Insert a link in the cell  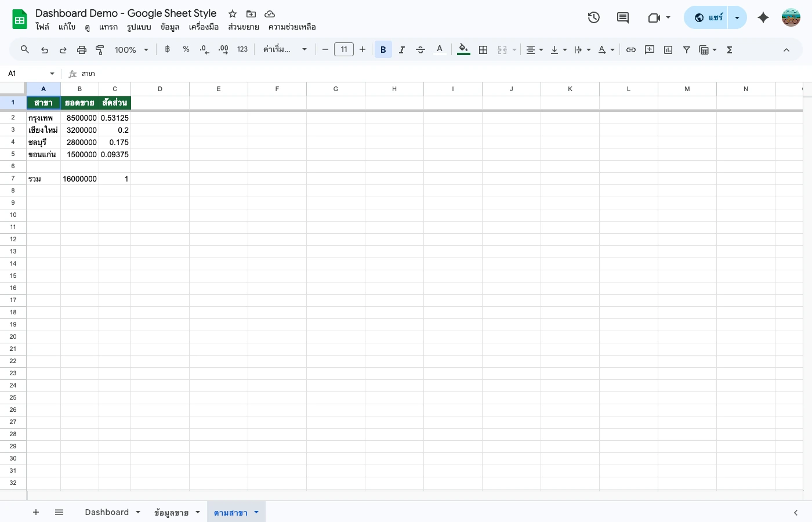631,49
